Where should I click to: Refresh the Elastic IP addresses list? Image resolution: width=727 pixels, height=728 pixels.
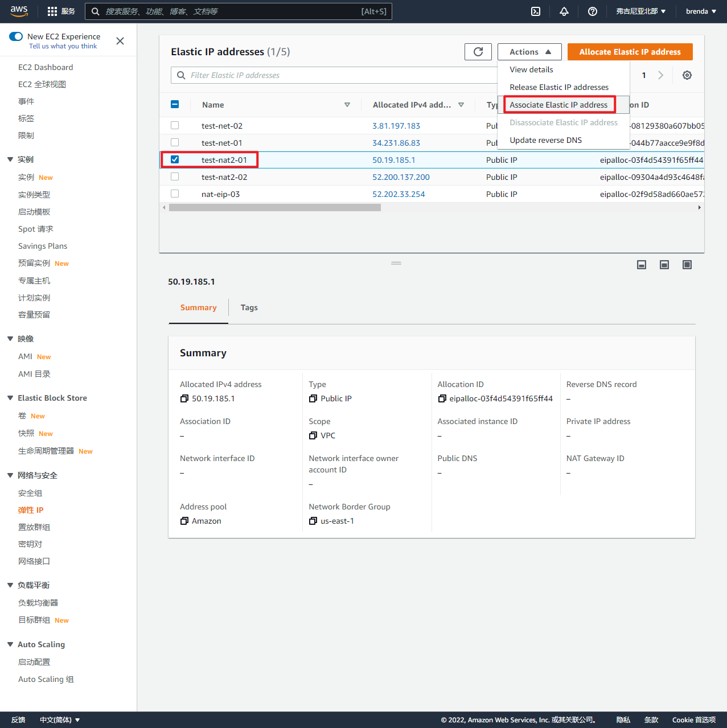click(478, 52)
